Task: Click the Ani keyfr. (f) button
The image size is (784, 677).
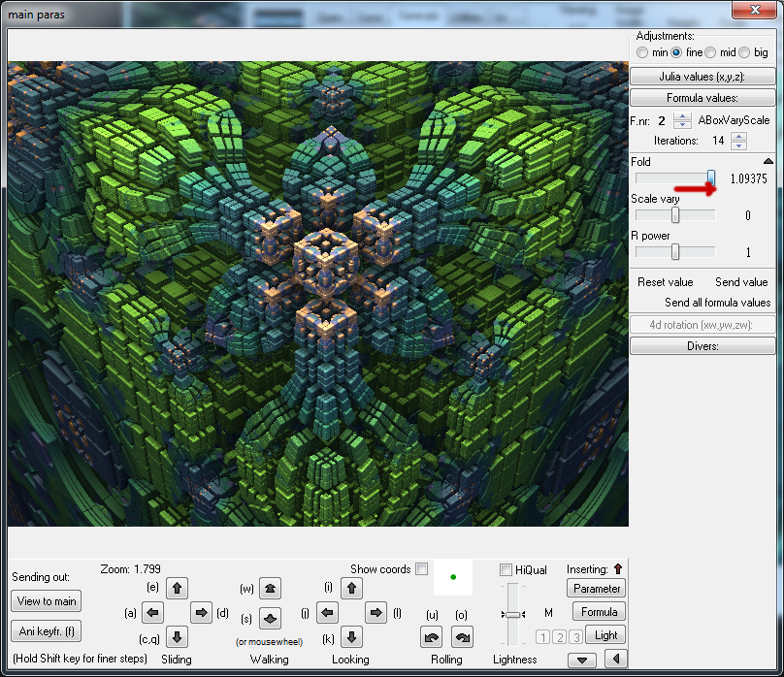Action: [x=46, y=631]
